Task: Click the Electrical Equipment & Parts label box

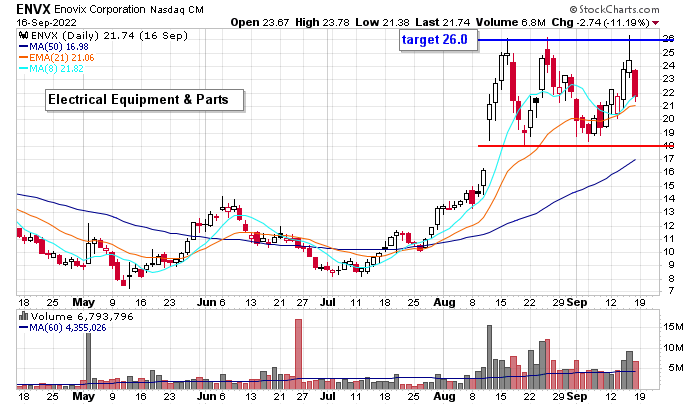Action: (145, 100)
